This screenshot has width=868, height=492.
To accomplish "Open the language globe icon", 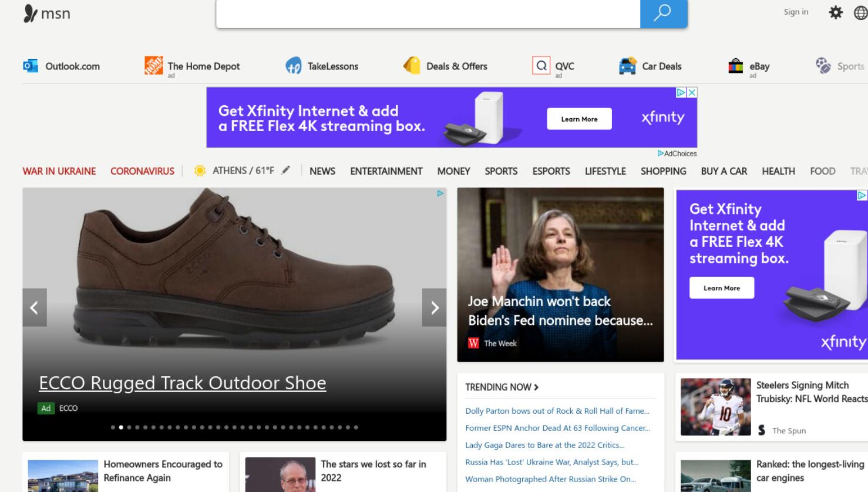I will pyautogui.click(x=860, y=12).
